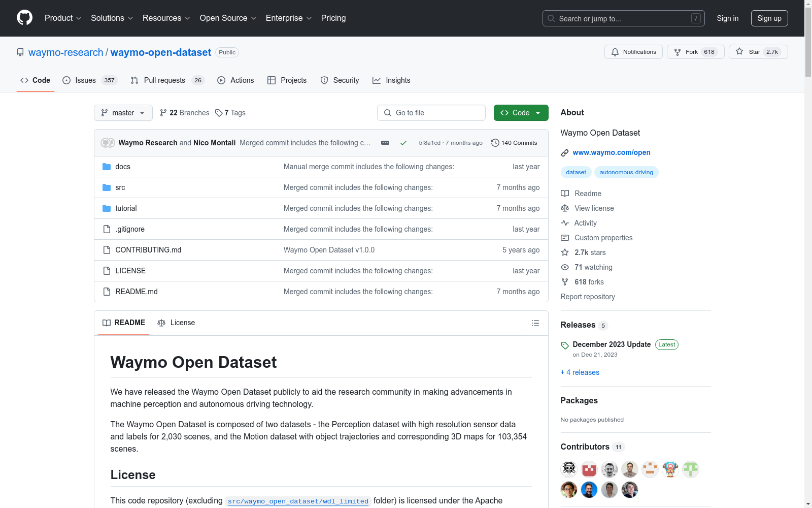Open the Waymo Open Dataset v1.0.0 commit
Viewport: 812px width, 508px height.
329,250
